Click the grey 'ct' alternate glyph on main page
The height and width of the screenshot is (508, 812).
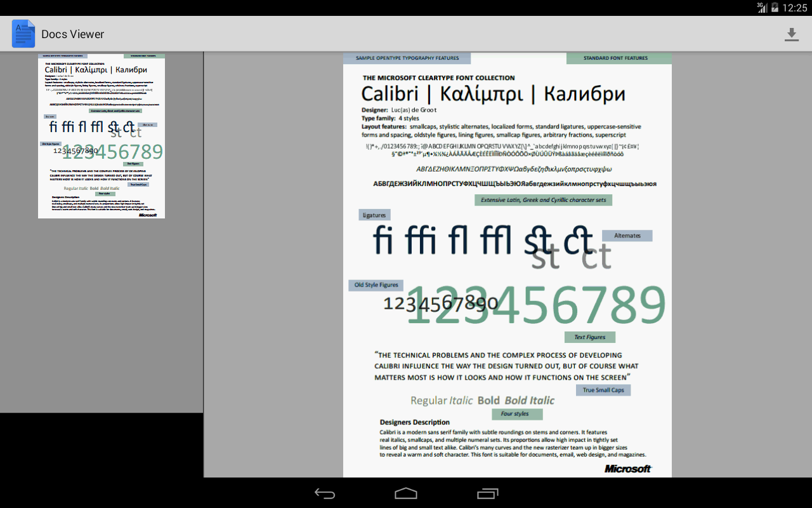(x=597, y=258)
